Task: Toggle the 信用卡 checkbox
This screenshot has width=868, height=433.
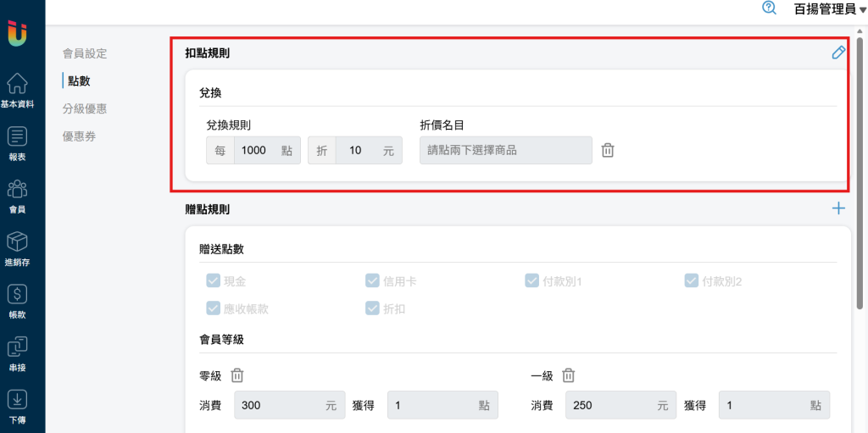Action: [372, 280]
